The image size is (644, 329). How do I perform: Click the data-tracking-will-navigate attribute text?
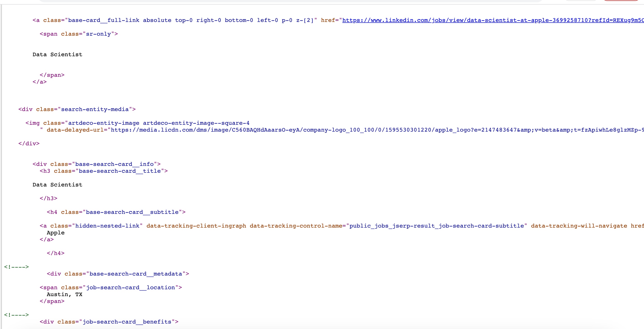coord(579,226)
